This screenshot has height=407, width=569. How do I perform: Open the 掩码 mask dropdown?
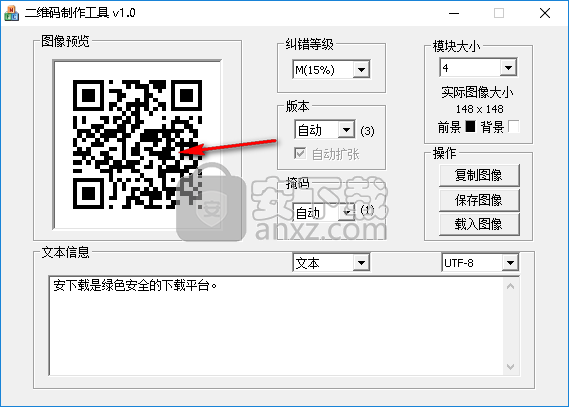pos(323,212)
